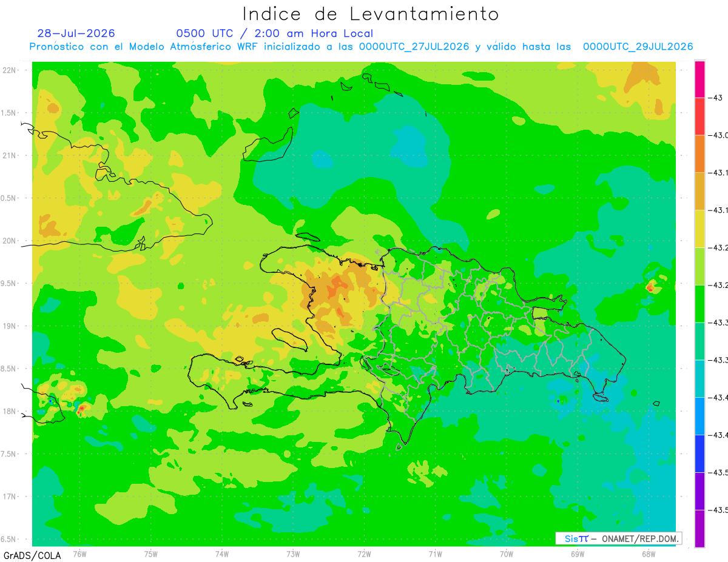Click the '20N' latitude label
The width and height of the screenshot is (728, 562).
[x=10, y=241]
